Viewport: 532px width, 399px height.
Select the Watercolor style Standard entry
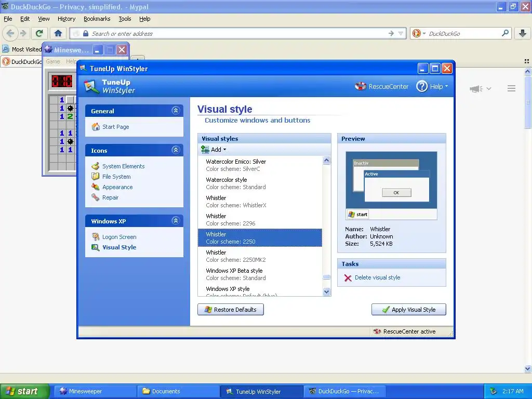[x=260, y=183]
